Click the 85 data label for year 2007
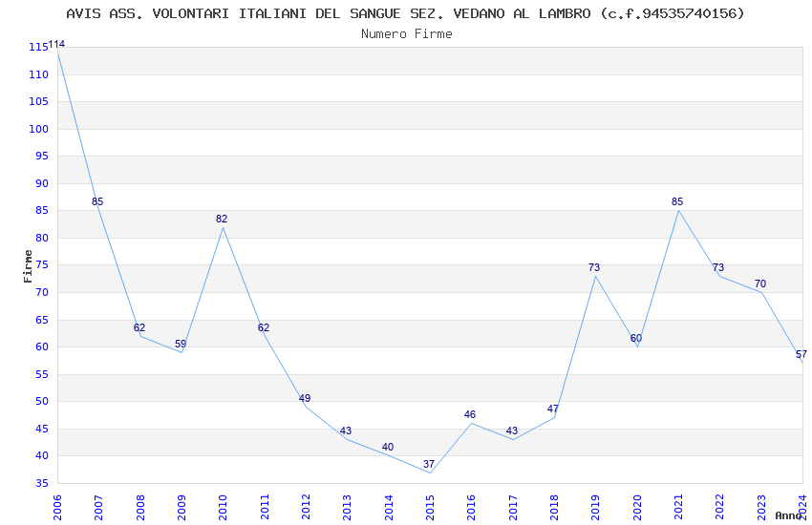 (97, 201)
